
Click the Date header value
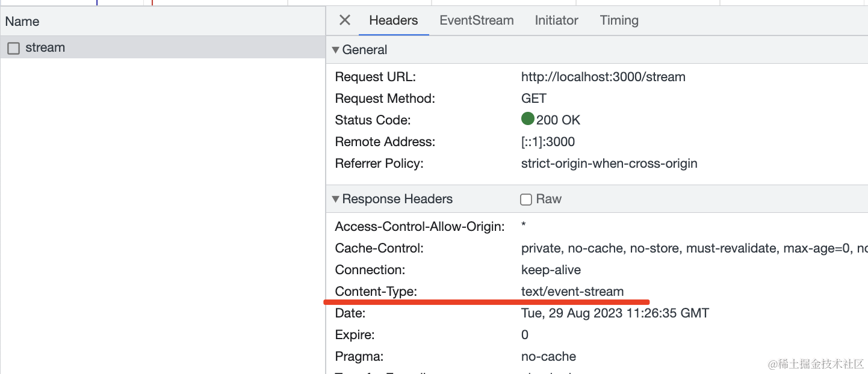pyautogui.click(x=615, y=313)
